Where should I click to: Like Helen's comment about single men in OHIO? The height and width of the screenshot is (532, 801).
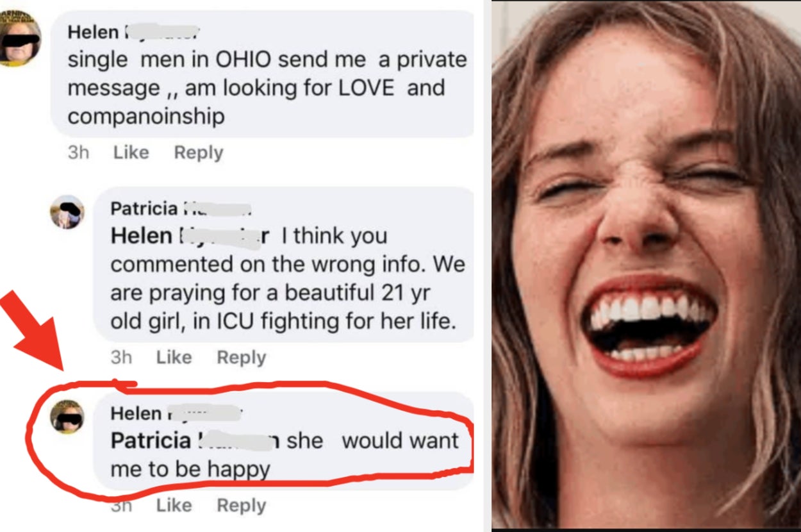(131, 153)
